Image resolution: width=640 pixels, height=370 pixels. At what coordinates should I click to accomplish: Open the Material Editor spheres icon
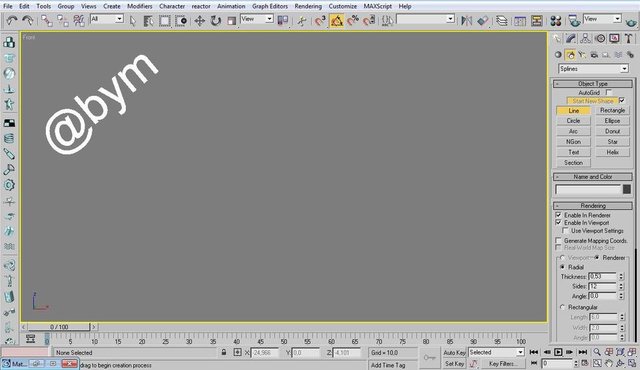click(x=556, y=20)
